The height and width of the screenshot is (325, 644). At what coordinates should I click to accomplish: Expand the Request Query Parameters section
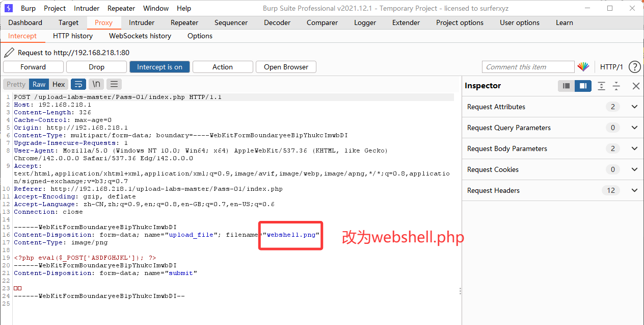coord(634,128)
